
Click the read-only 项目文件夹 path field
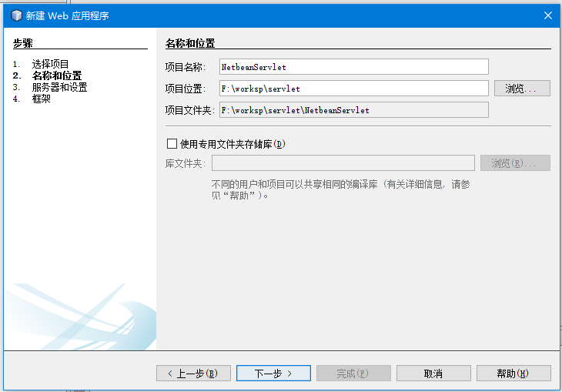click(x=353, y=110)
